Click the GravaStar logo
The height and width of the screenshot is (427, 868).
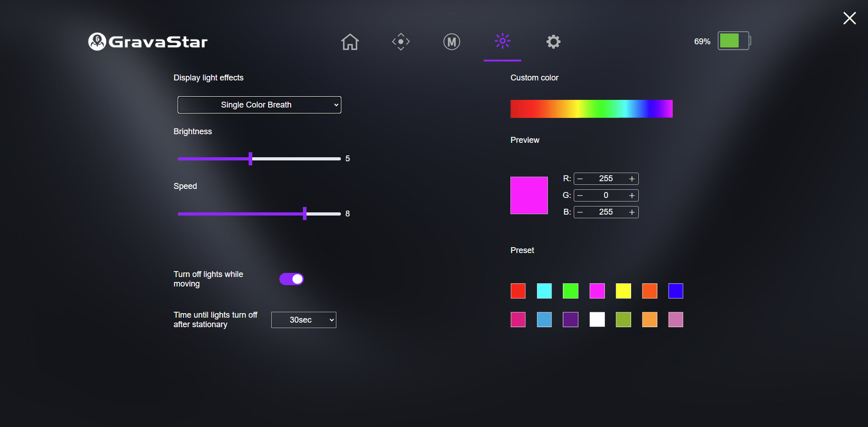click(x=148, y=42)
